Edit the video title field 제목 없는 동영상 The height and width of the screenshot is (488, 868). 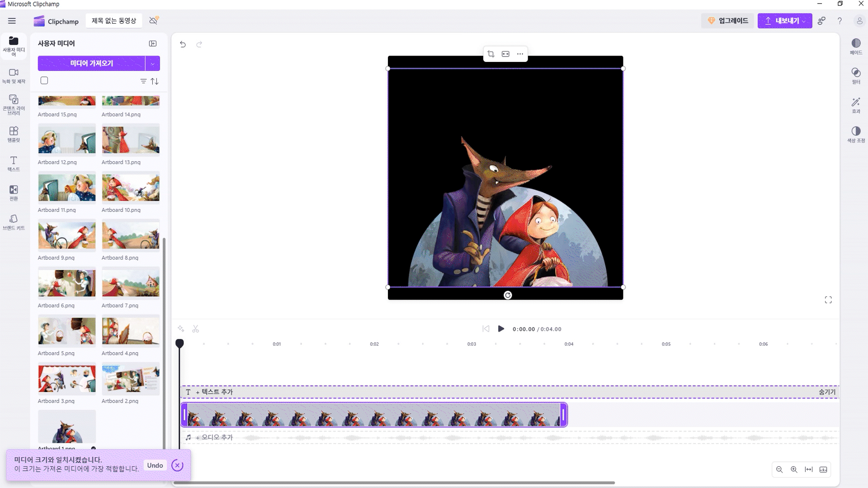click(x=114, y=21)
